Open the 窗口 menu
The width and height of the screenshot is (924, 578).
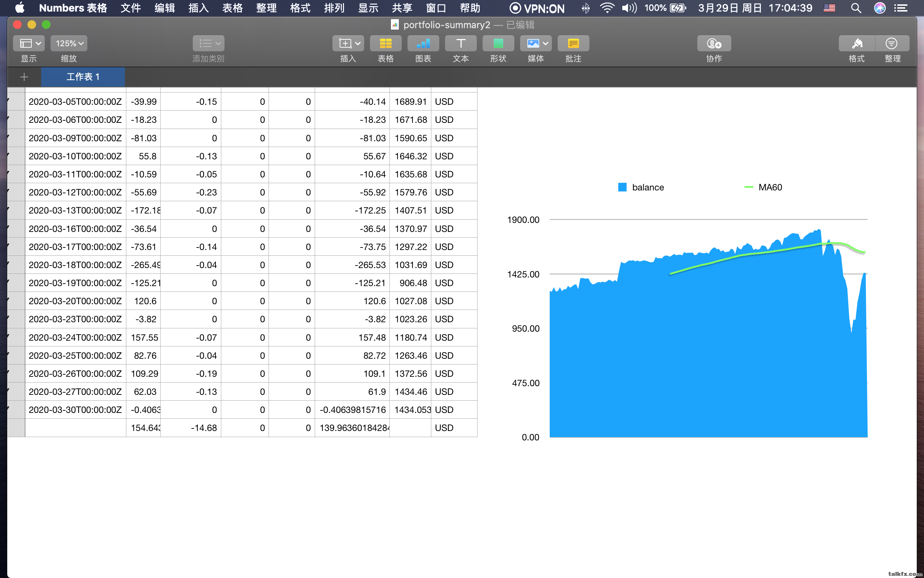click(436, 8)
